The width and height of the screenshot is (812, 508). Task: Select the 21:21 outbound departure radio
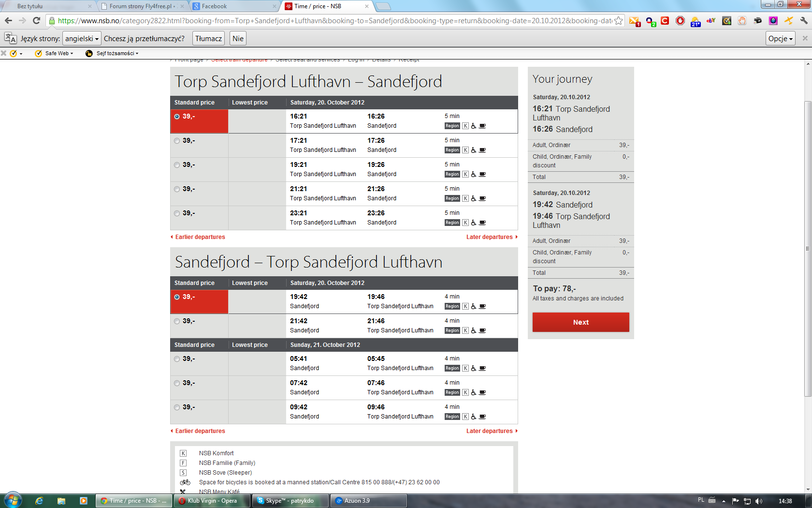[177, 189]
